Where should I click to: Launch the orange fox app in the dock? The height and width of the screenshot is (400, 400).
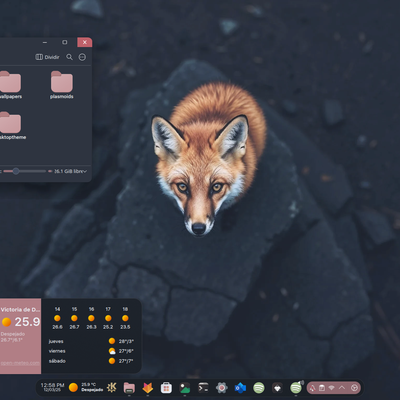(x=148, y=388)
